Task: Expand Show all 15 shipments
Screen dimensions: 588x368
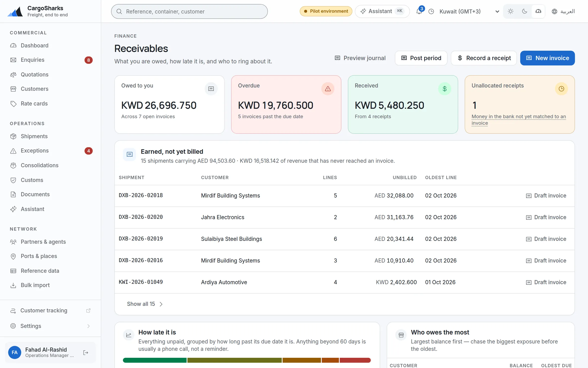Action: pos(145,304)
